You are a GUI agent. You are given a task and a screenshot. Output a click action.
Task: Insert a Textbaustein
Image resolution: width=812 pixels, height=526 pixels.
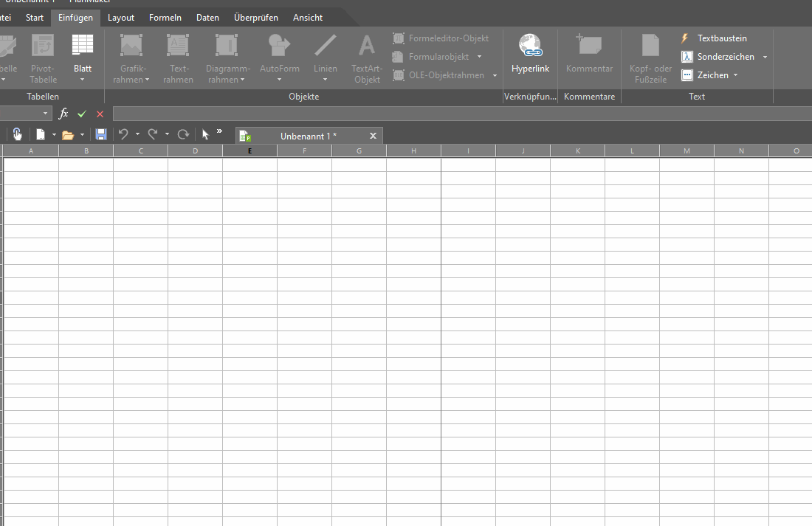point(714,38)
